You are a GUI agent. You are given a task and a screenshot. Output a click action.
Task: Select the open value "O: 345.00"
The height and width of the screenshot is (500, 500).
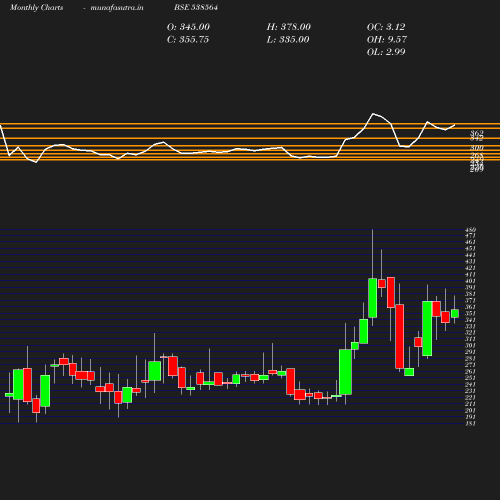click(188, 27)
